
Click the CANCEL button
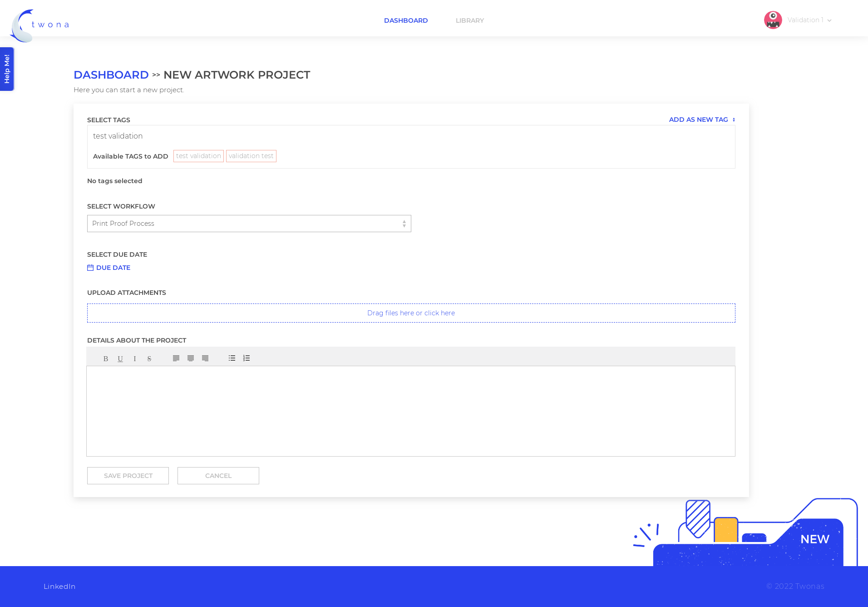pos(218,476)
